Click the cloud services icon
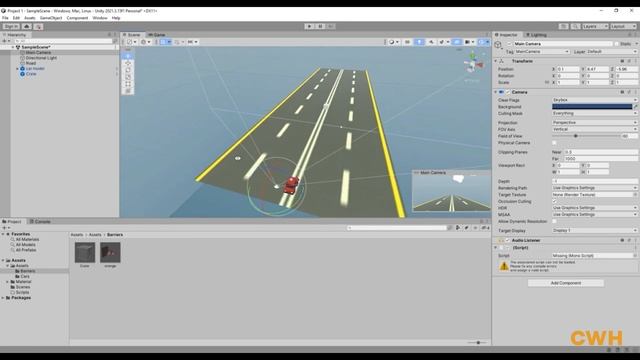The width and height of the screenshot is (640, 360). point(27,27)
